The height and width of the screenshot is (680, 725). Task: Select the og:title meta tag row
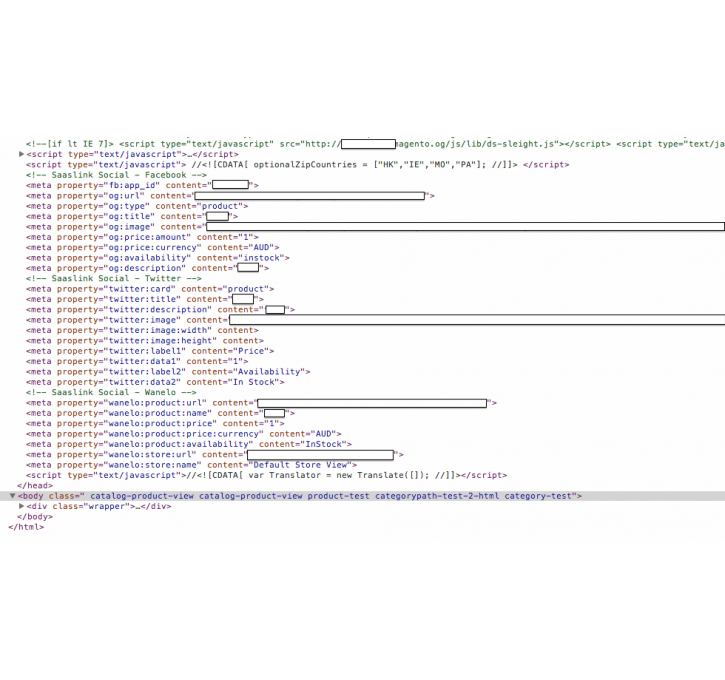132,216
